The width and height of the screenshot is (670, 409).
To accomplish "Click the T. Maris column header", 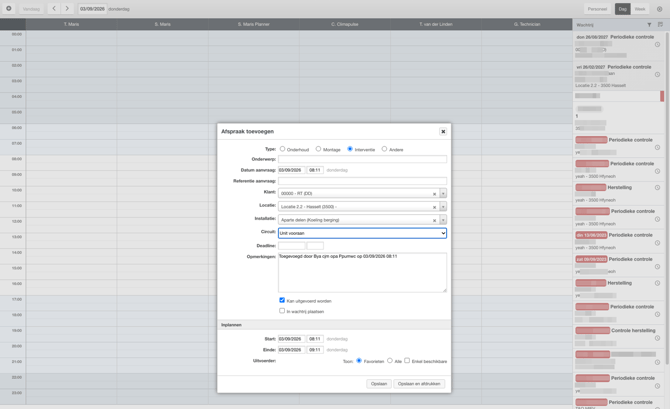I will tap(71, 24).
